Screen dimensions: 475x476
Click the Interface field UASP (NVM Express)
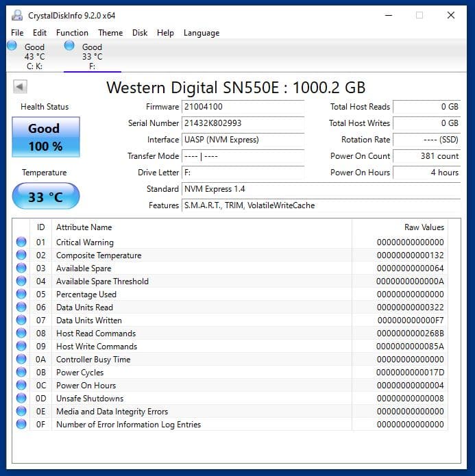tap(243, 139)
